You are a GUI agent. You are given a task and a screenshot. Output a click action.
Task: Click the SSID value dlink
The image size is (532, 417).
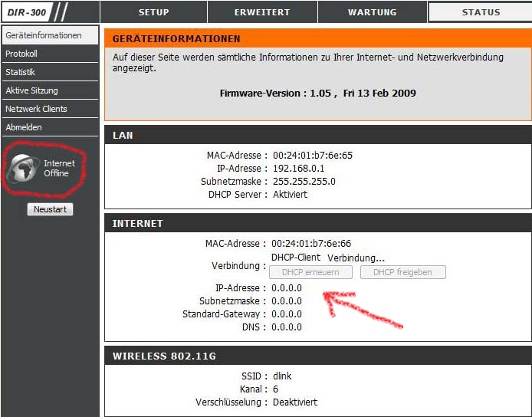[282, 376]
